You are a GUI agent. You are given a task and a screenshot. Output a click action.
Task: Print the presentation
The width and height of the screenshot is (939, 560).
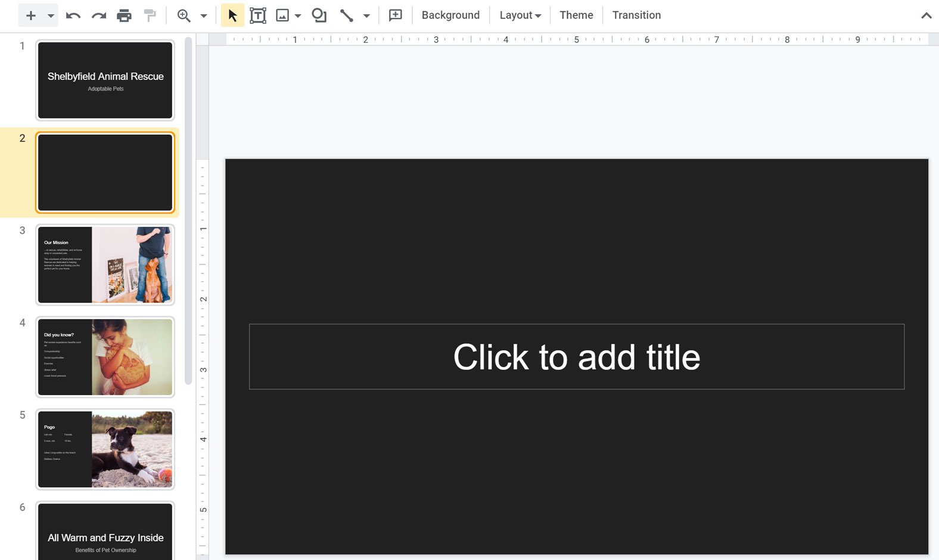pos(124,15)
